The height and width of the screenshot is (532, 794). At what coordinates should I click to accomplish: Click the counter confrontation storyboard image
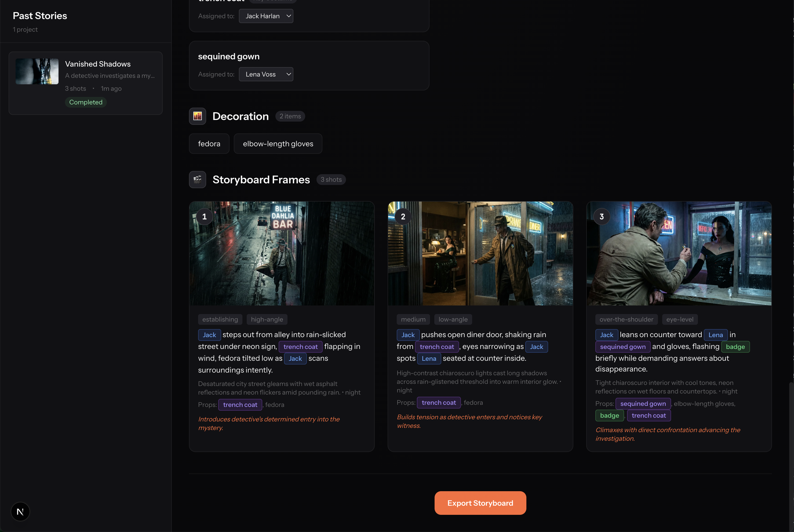679,258
